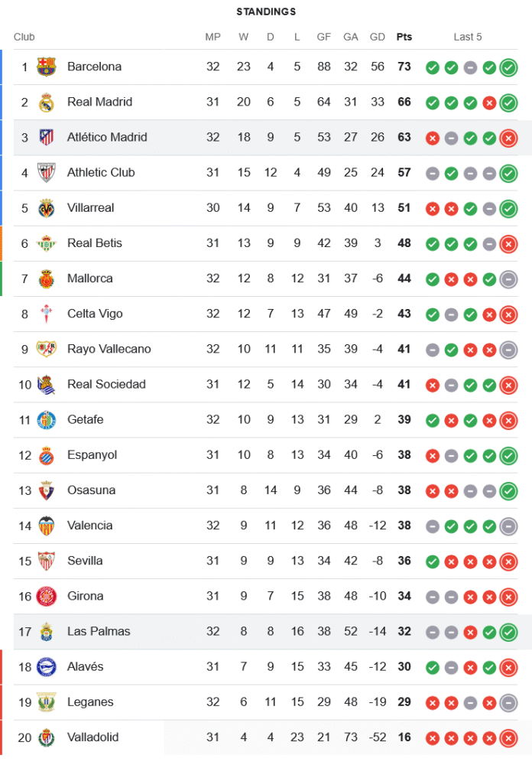Image resolution: width=532 pixels, height=765 pixels.
Task: Select the Real Sociedad team row name
Action: pyautogui.click(x=106, y=384)
